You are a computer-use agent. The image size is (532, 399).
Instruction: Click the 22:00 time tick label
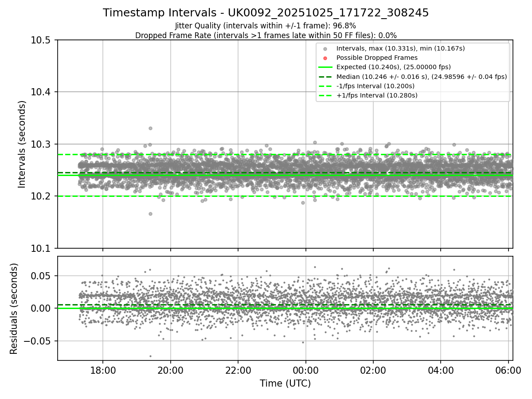pyautogui.click(x=238, y=370)
